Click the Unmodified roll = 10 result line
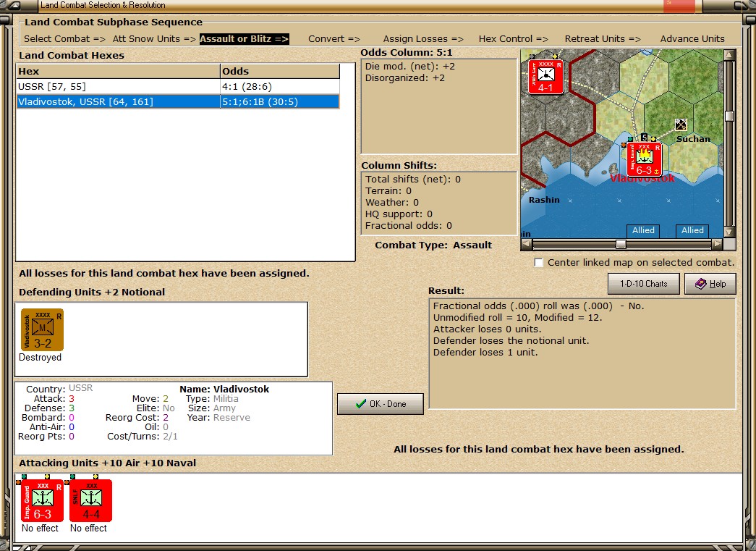The height and width of the screenshot is (551, 756). pos(517,317)
